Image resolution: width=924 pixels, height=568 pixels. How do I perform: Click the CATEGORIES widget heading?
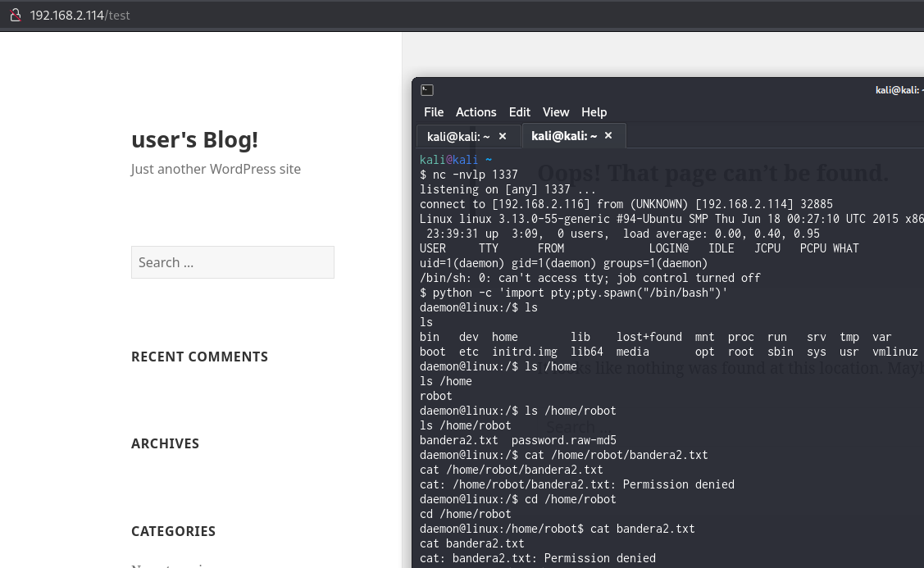click(x=173, y=531)
